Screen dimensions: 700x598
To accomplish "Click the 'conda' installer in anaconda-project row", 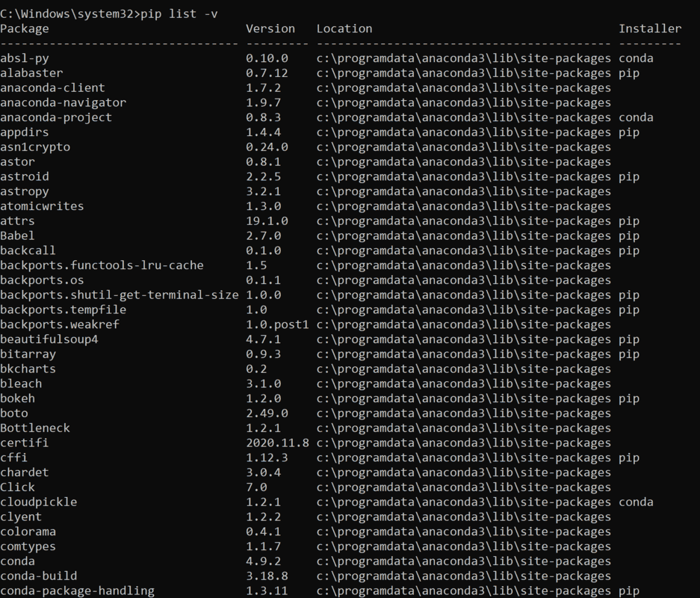I will [x=636, y=117].
